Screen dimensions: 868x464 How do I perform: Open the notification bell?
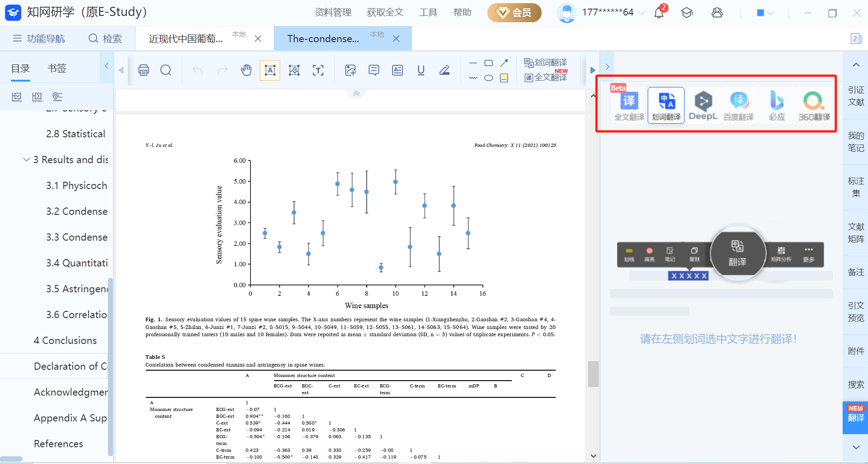pyautogui.click(x=659, y=13)
